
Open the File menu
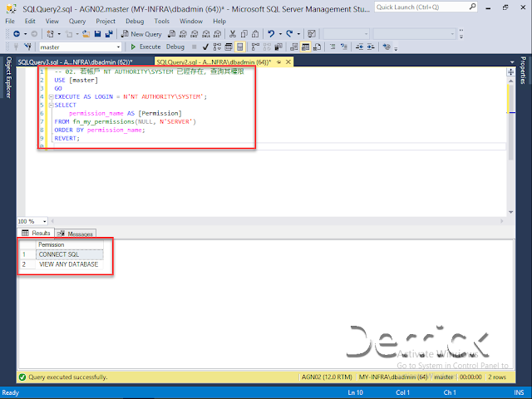pyautogui.click(x=10, y=21)
